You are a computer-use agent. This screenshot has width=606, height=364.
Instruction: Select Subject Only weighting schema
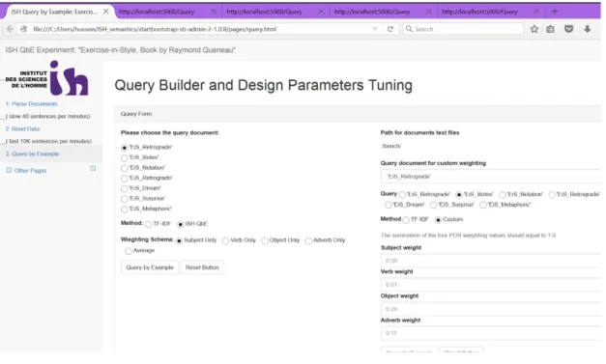[x=180, y=240]
